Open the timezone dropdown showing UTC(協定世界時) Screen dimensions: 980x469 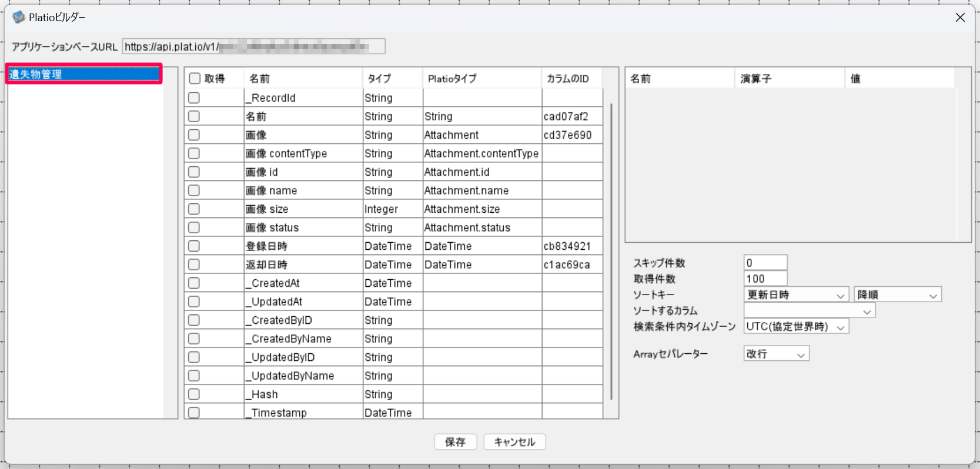pos(796,327)
